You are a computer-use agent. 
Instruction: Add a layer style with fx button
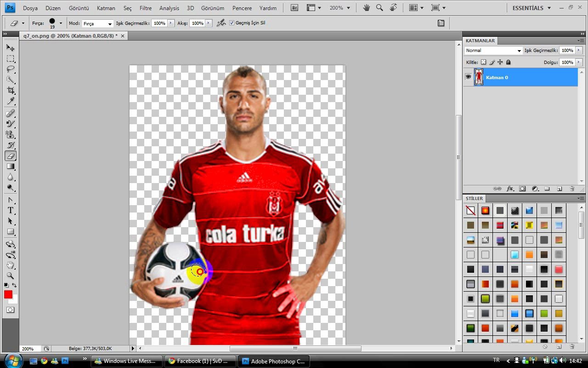[x=510, y=189]
